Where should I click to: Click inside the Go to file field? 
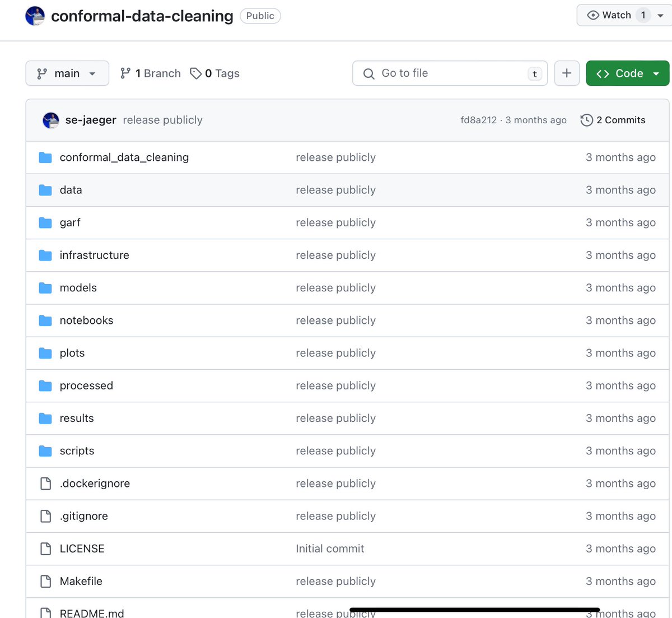click(x=448, y=73)
